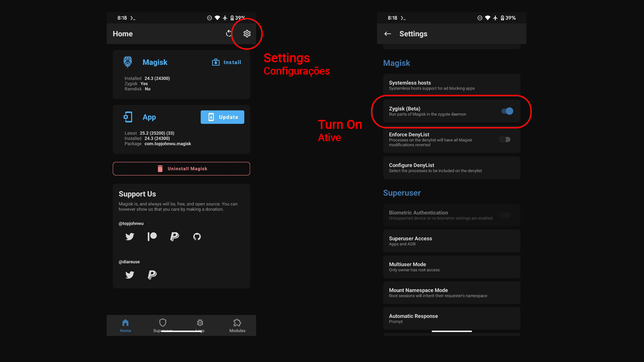Screen dimensions: 644x362
Task: Switch to the Logs bottom tab
Action: click(x=200, y=326)
